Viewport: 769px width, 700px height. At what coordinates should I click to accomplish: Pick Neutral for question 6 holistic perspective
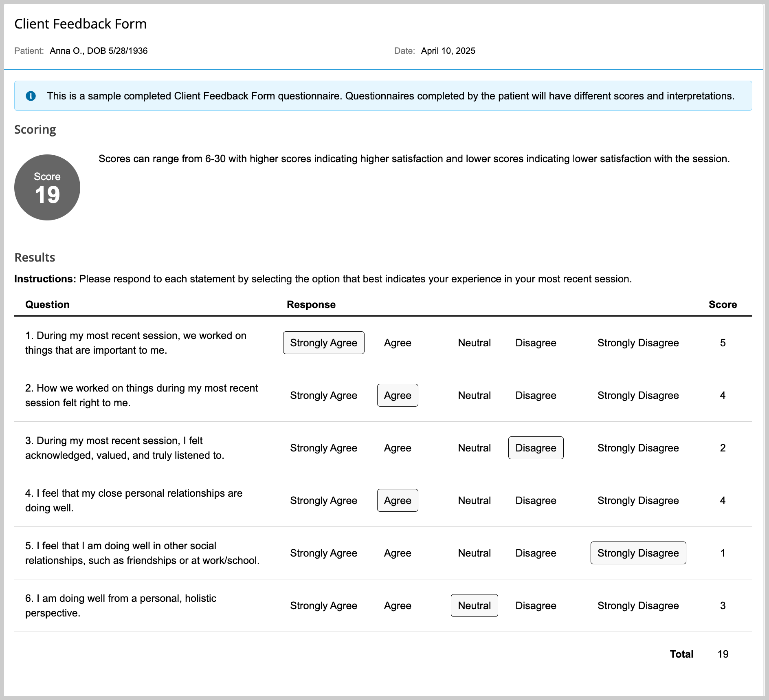click(474, 605)
